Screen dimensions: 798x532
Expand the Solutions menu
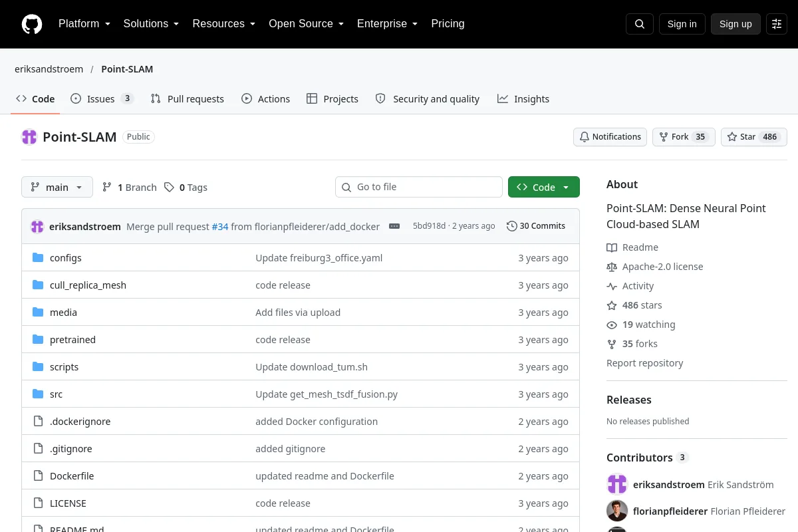(x=152, y=24)
